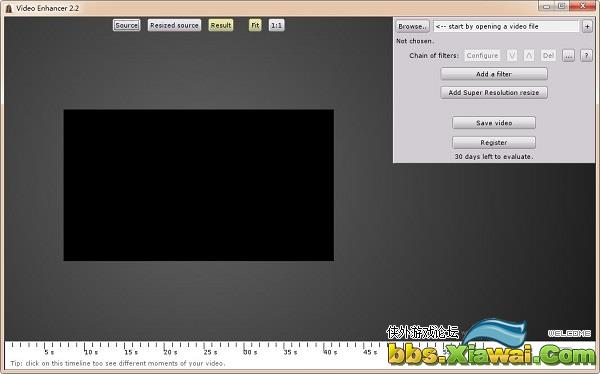Click Add Super Resolution resize
This screenshot has width=600, height=374.
coord(494,92)
